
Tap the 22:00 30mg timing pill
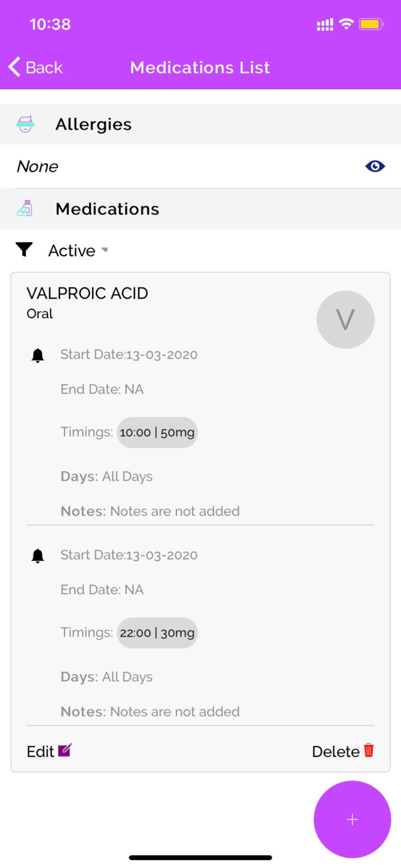pyautogui.click(x=157, y=632)
